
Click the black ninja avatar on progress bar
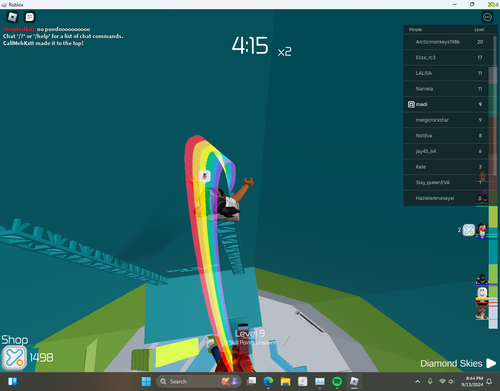[x=482, y=279]
